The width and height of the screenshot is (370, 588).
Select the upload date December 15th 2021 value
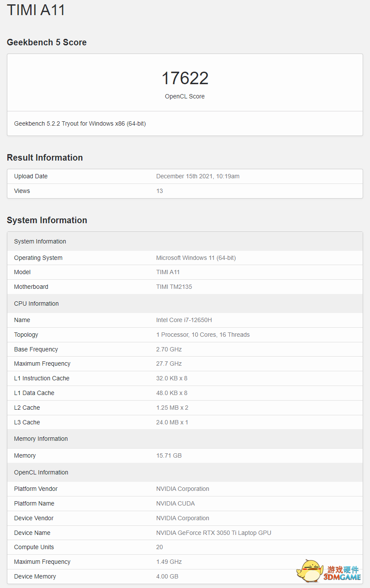(x=198, y=176)
